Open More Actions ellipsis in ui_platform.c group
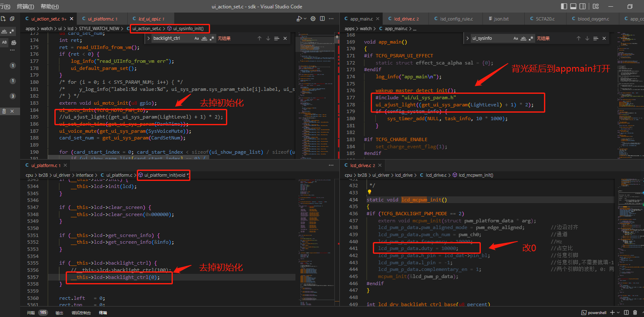The height and width of the screenshot is (317, 644). point(332,165)
